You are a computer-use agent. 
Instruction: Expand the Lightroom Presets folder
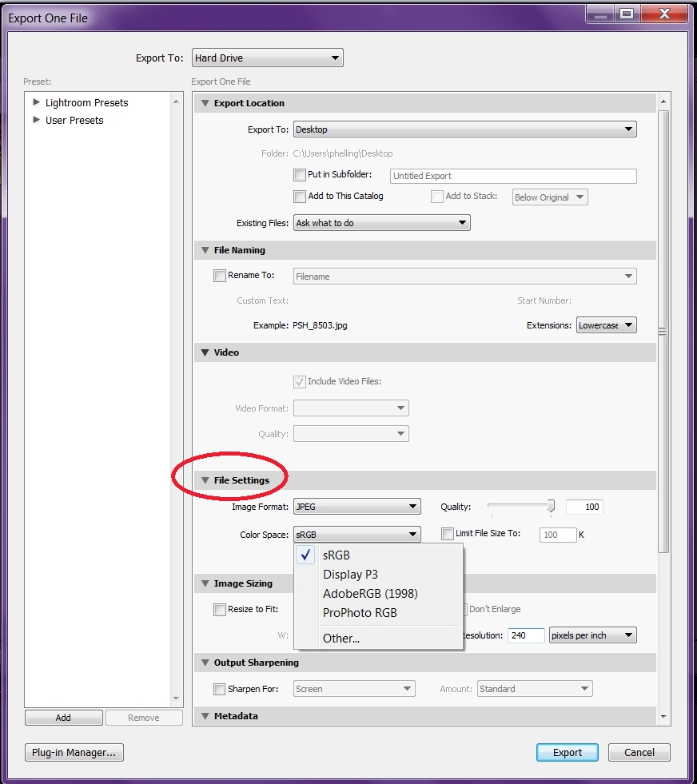[x=37, y=102]
